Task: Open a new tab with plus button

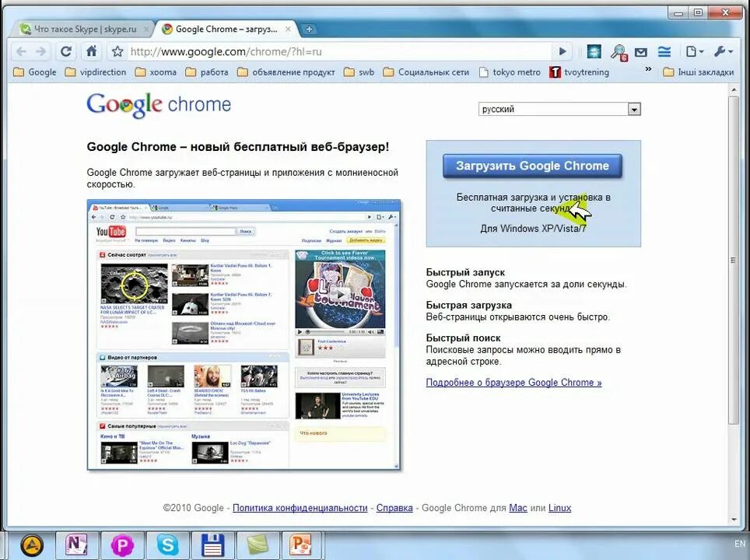Action: [x=309, y=30]
